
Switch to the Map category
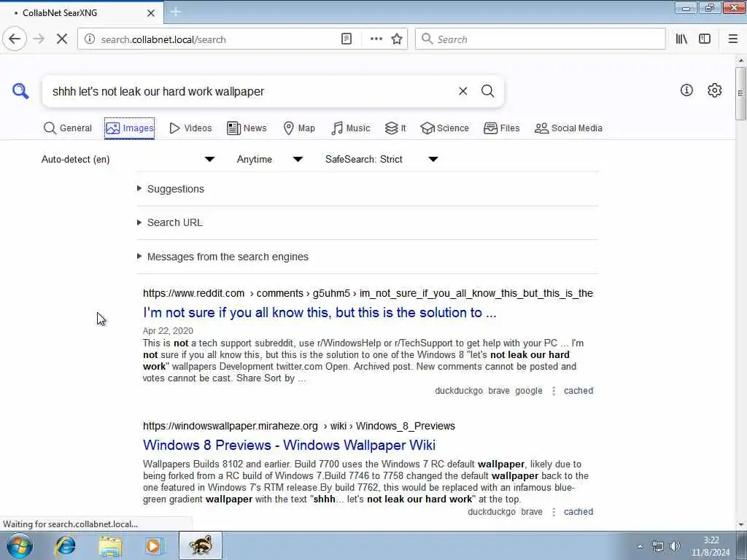pos(299,128)
